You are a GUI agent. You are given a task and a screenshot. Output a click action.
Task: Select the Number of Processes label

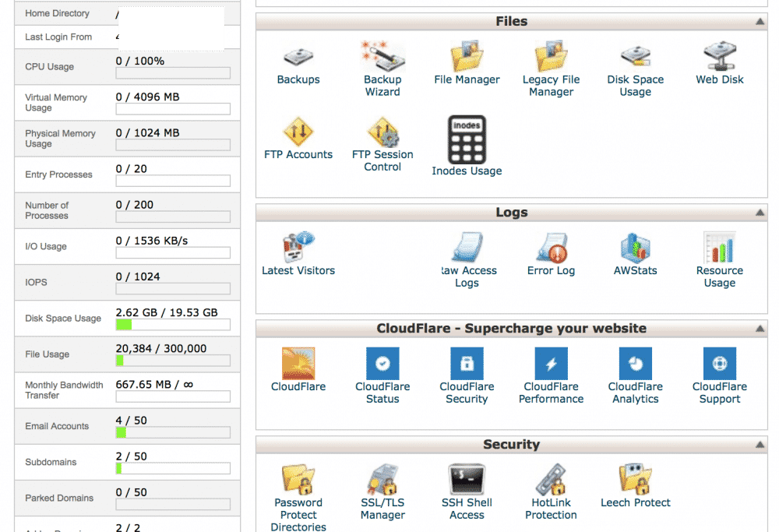47,210
